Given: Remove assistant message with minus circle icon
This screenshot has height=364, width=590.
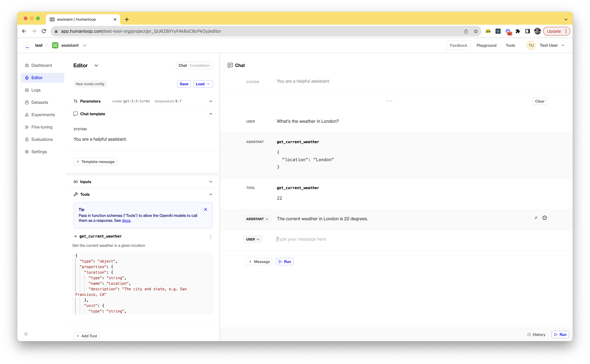Looking at the screenshot, I should [x=544, y=218].
